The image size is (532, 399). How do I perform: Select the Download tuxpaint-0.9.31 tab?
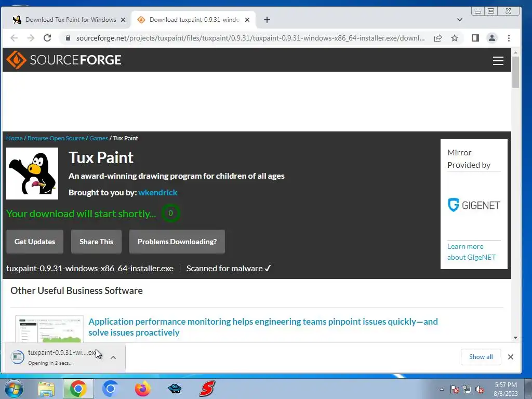[x=194, y=20]
